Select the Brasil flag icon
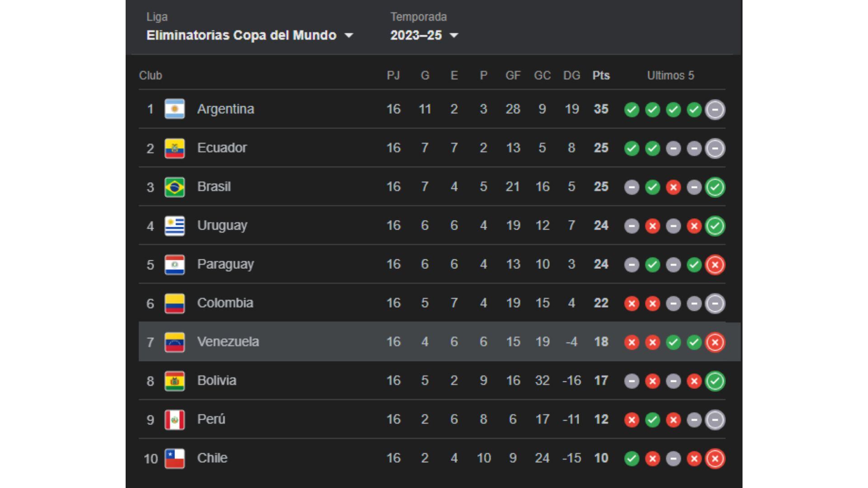868x488 pixels. [x=175, y=187]
